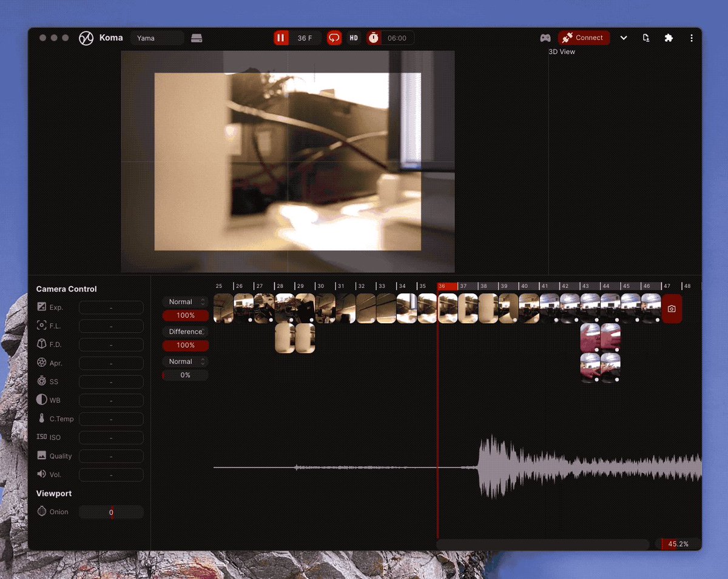Click the F.L. focal length icon
728x579 pixels.
point(42,326)
